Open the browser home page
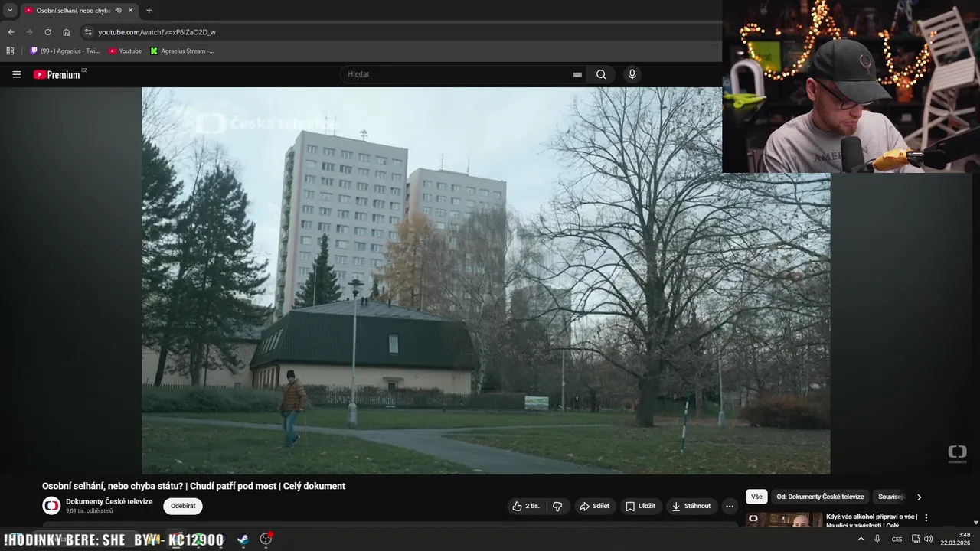 (66, 32)
